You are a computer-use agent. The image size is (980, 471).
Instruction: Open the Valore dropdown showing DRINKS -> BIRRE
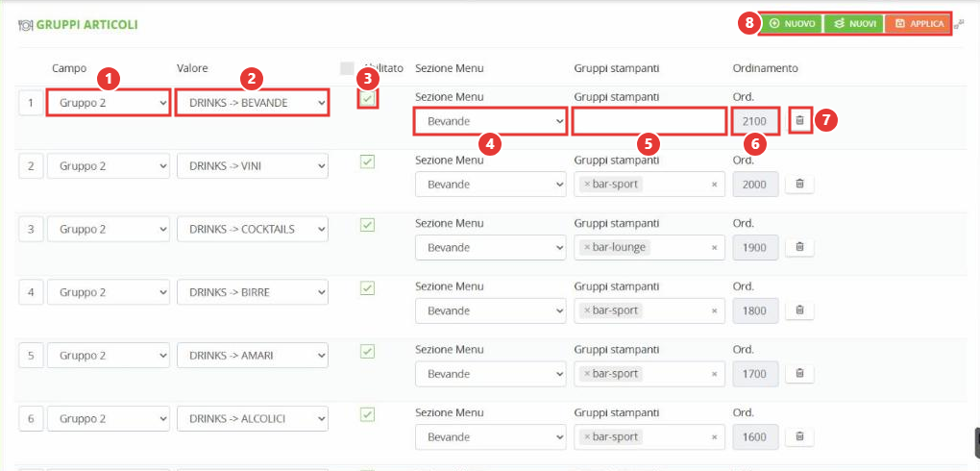(x=253, y=293)
